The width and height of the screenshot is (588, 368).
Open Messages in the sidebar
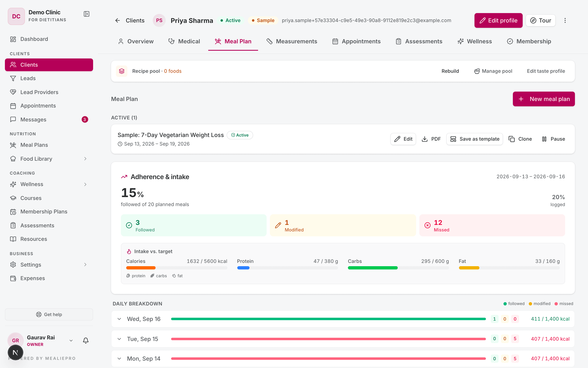49,120
